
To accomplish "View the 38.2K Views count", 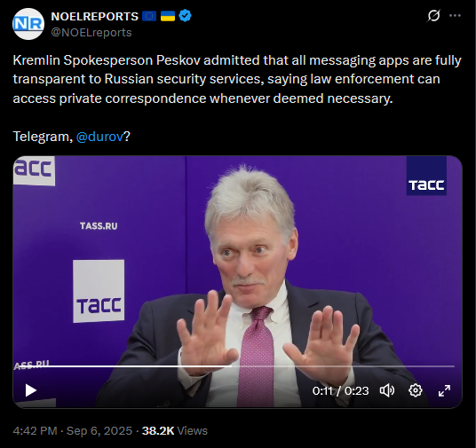I will tap(175, 431).
